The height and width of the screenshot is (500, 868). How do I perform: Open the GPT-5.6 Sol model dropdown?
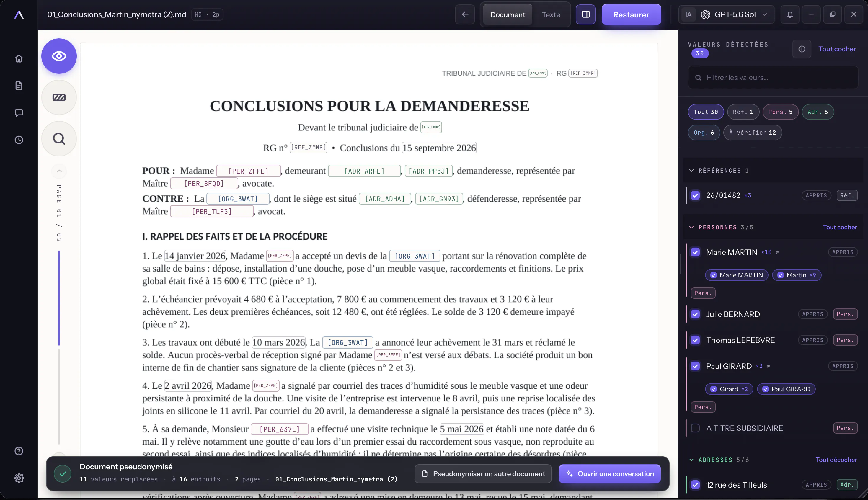coord(727,14)
